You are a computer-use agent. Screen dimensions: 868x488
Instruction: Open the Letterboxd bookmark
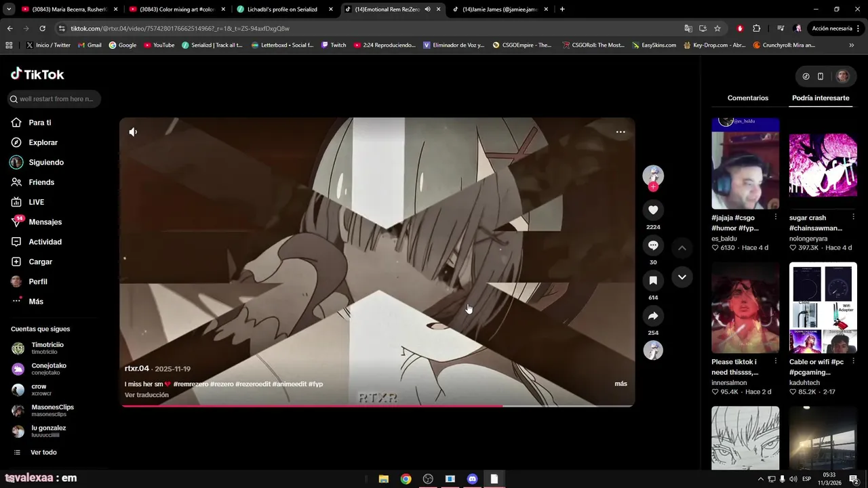pos(282,45)
